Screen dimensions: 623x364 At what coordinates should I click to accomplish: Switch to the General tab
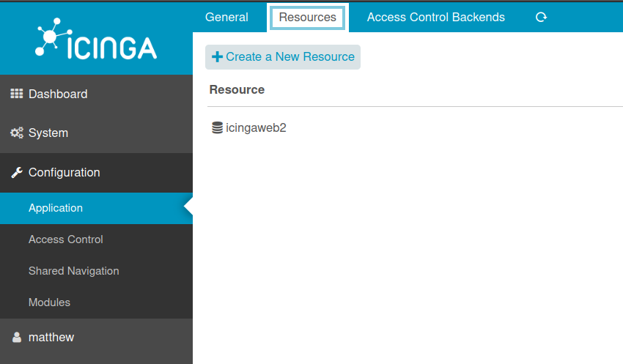tap(226, 17)
